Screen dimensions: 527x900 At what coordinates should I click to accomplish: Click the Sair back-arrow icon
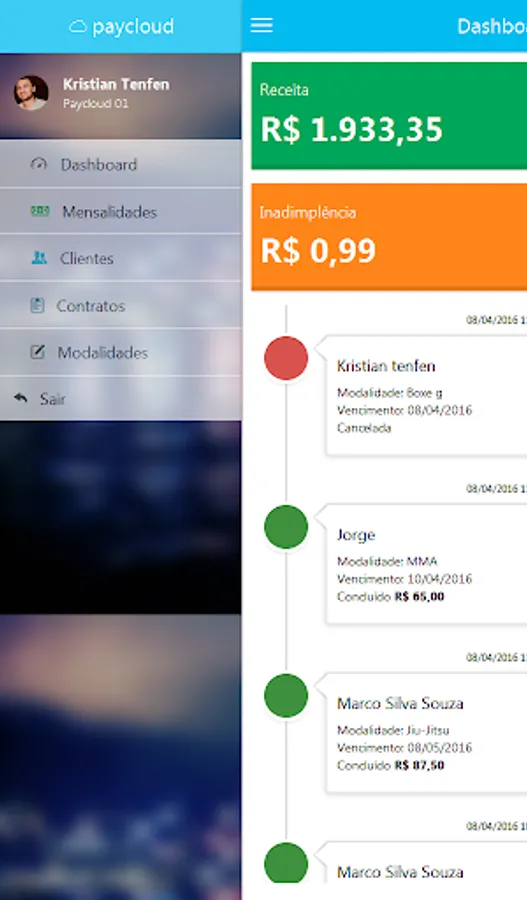[x=21, y=398]
